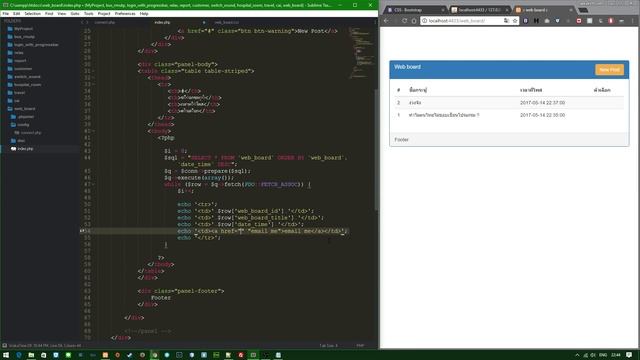Open the File menu in Sublime Text
This screenshot has width=640, height=360.
[6, 13]
